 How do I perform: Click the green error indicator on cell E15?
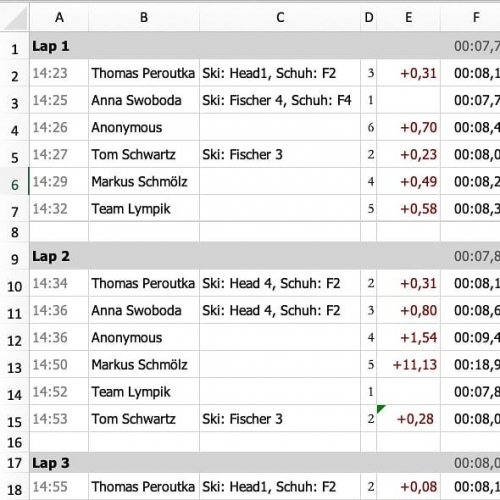coord(381,409)
